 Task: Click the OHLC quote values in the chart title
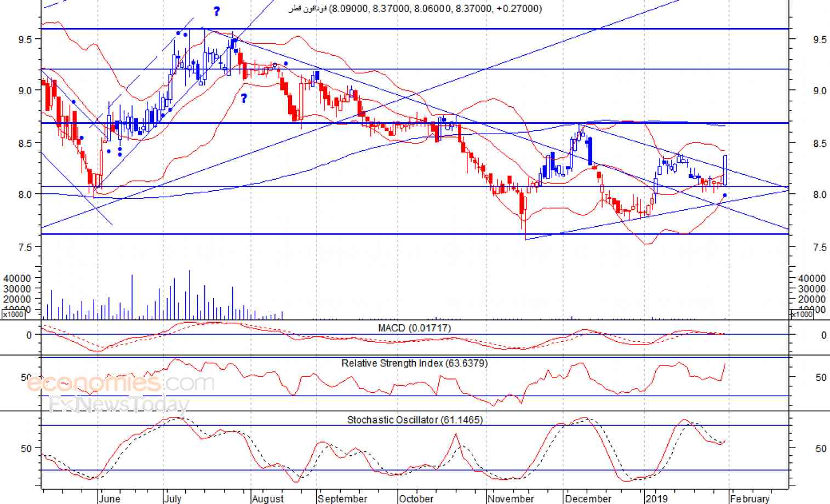(x=435, y=9)
